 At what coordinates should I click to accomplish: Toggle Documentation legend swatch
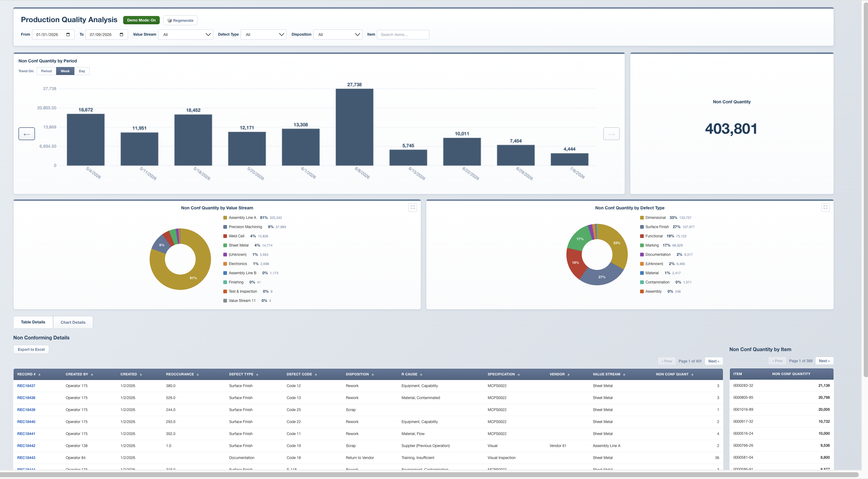click(642, 255)
